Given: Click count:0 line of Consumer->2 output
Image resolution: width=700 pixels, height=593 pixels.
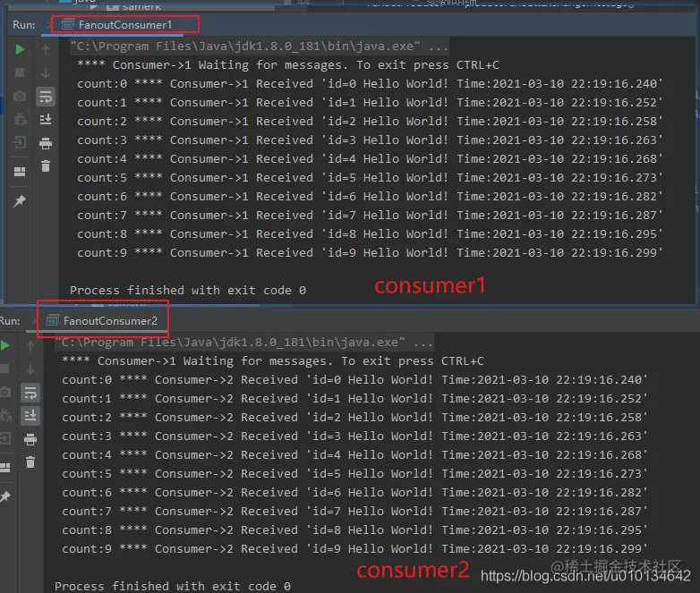Looking at the screenshot, I should pos(354,380).
